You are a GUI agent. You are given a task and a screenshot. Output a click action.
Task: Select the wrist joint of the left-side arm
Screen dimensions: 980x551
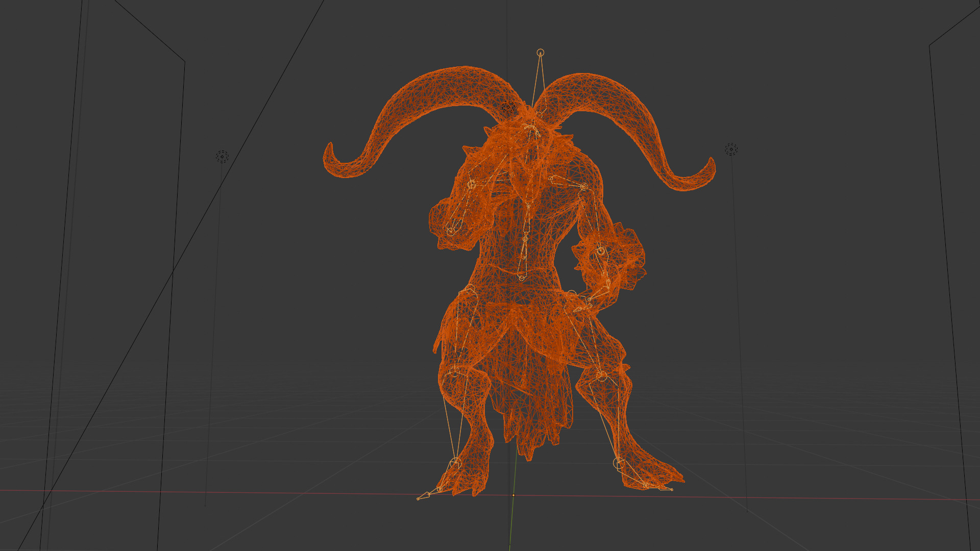[450, 231]
